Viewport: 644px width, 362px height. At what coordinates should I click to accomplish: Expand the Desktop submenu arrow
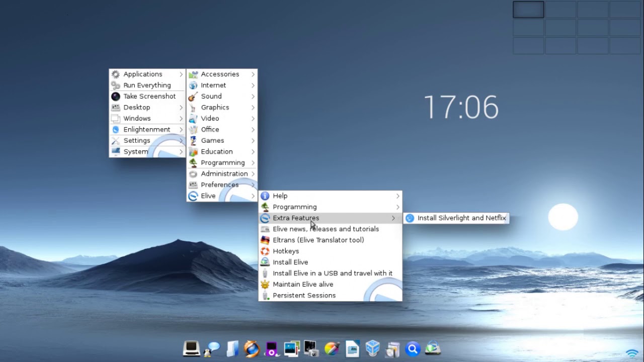click(x=181, y=107)
